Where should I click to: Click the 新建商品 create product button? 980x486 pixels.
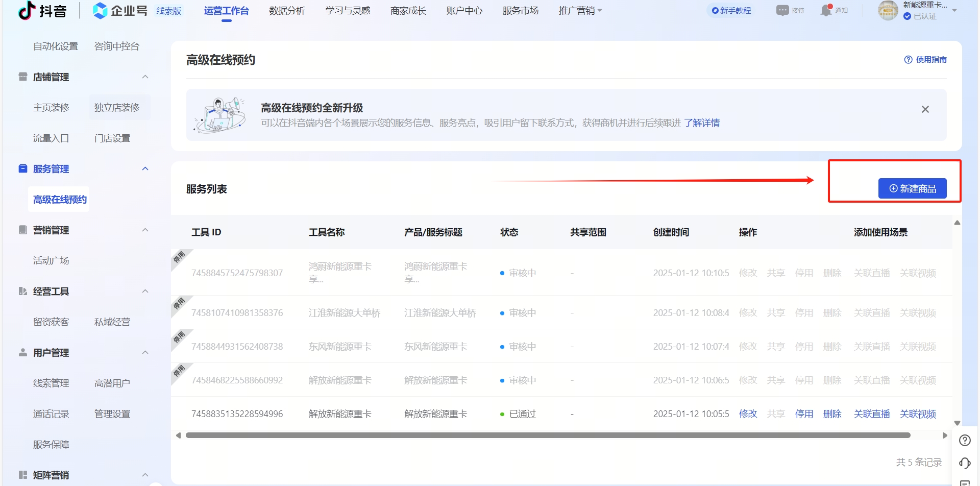pos(912,188)
